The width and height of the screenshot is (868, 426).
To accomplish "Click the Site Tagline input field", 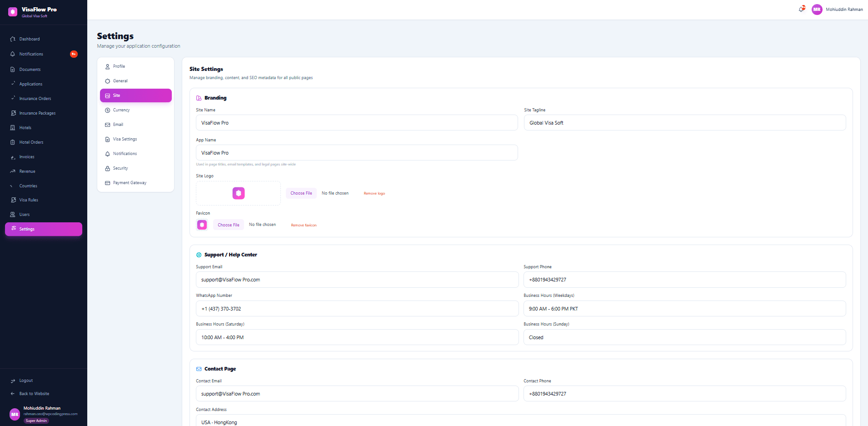I will (x=684, y=123).
